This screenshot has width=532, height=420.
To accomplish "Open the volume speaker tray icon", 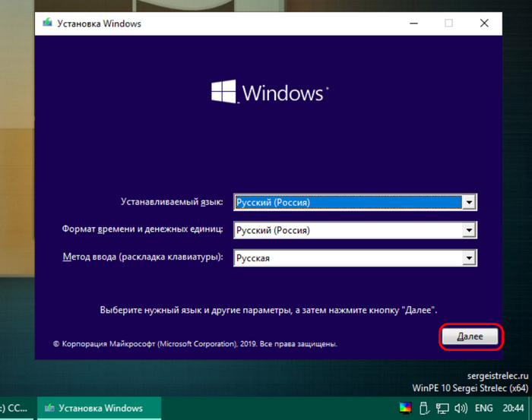I will (x=461, y=408).
